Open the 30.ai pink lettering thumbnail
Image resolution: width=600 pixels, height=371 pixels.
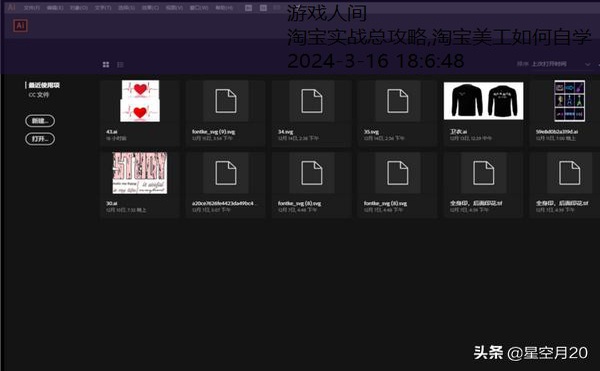click(x=140, y=173)
